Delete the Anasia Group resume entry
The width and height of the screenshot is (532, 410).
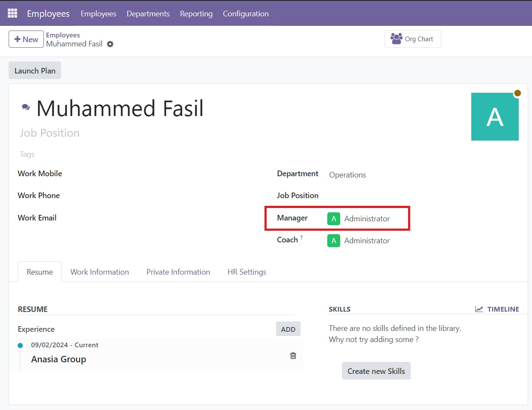click(x=293, y=355)
